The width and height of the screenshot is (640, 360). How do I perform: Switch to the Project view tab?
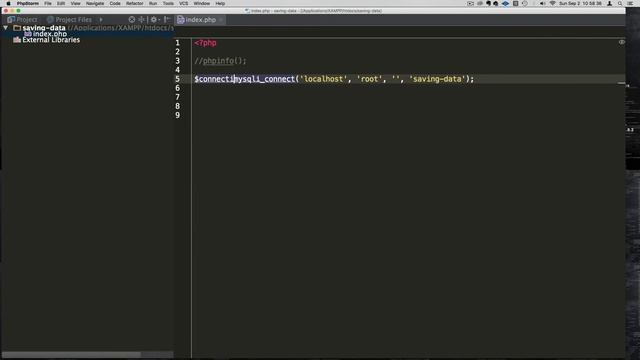(22, 19)
